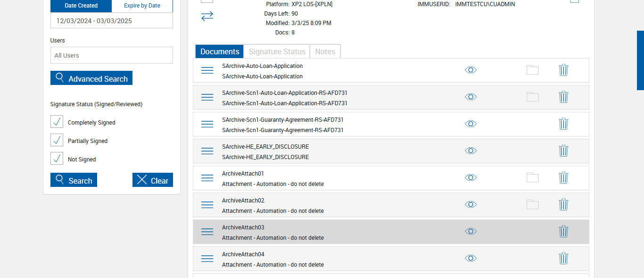Click folder icon for SArchive-Auto-Loan-Application
644x278 pixels.
[x=533, y=70]
